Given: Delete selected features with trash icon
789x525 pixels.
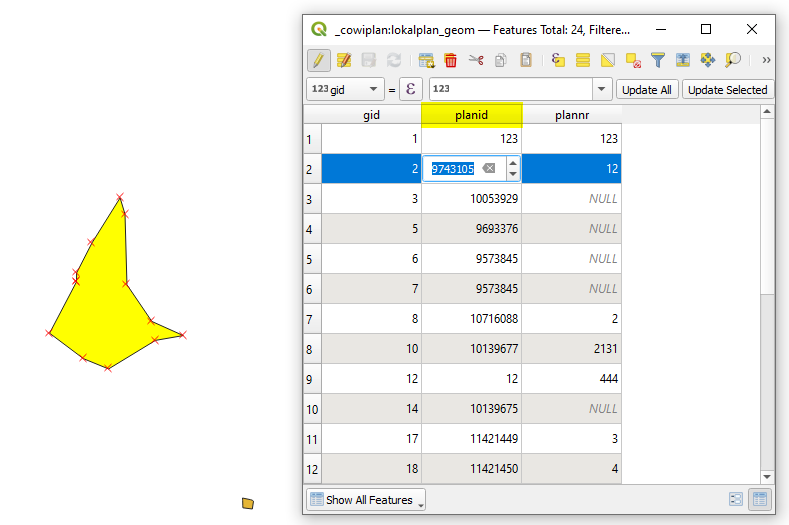Looking at the screenshot, I should point(451,60).
